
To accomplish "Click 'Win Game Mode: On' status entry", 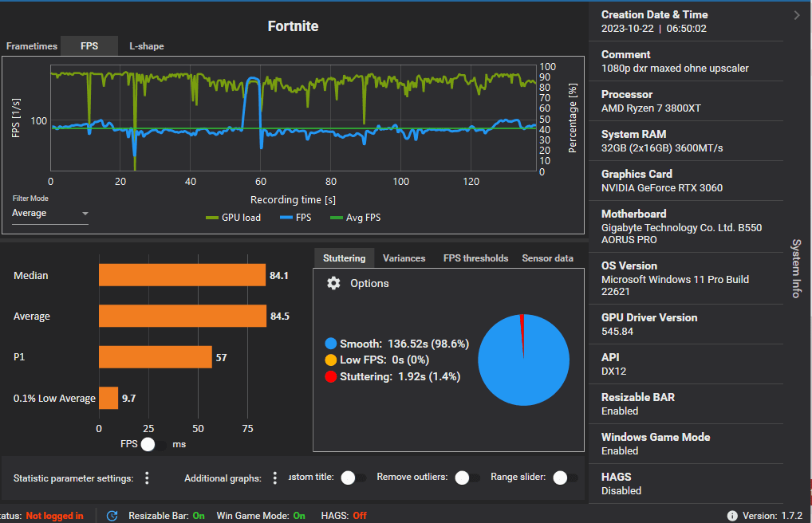I will coord(261,516).
